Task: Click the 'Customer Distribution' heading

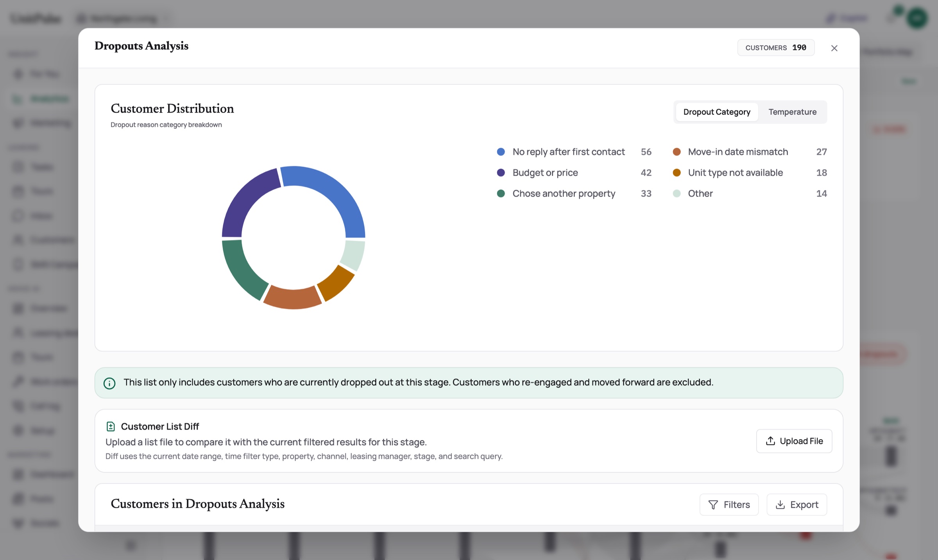Action: click(x=172, y=108)
